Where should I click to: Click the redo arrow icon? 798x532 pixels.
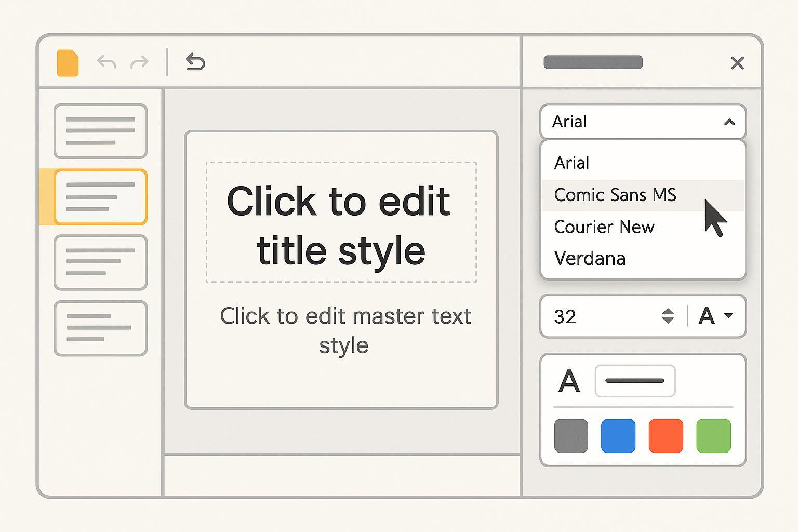pyautogui.click(x=139, y=63)
